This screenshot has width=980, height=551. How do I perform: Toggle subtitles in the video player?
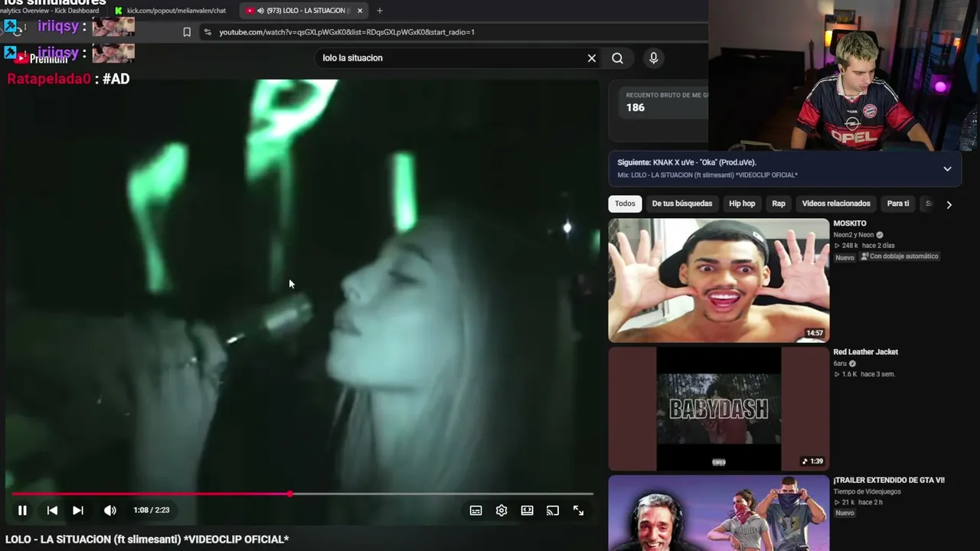pyautogui.click(x=475, y=510)
